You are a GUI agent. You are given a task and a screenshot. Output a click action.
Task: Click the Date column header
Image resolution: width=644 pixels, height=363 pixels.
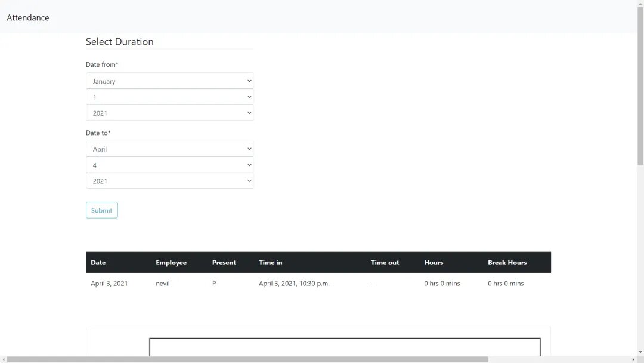98,262
